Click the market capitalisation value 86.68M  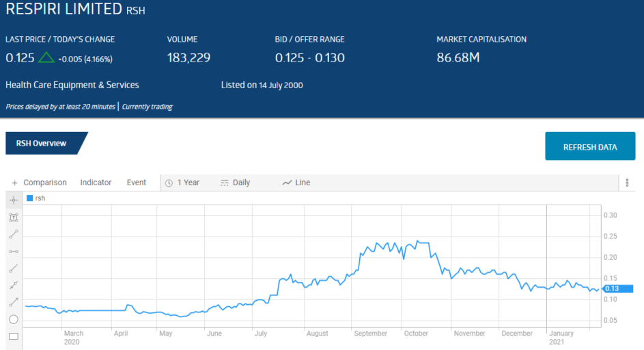point(458,57)
